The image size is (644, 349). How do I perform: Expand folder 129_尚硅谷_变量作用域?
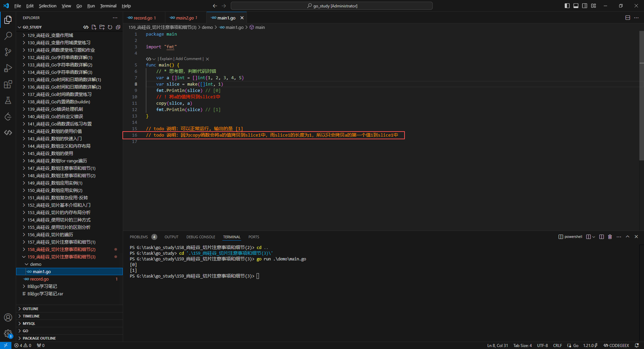click(69, 35)
